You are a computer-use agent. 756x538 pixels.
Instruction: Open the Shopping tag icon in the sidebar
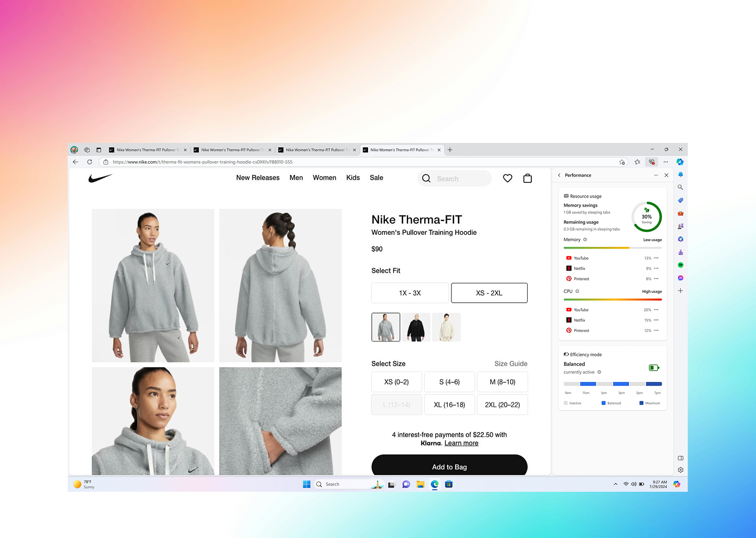(680, 200)
